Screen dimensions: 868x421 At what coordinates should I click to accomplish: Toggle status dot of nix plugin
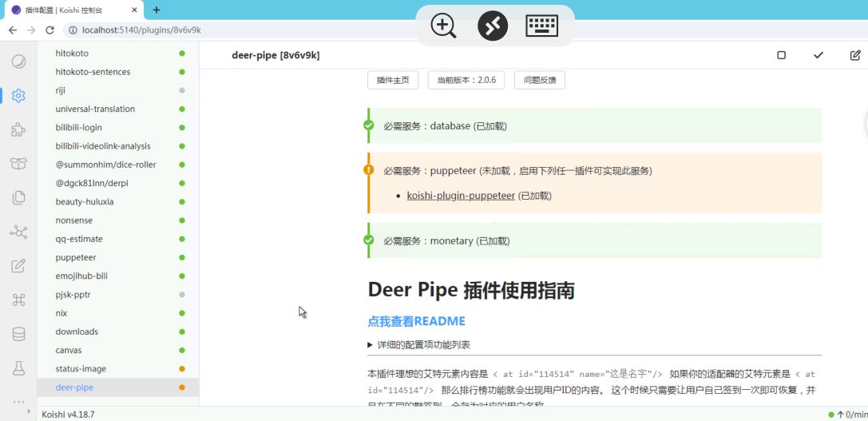point(182,313)
